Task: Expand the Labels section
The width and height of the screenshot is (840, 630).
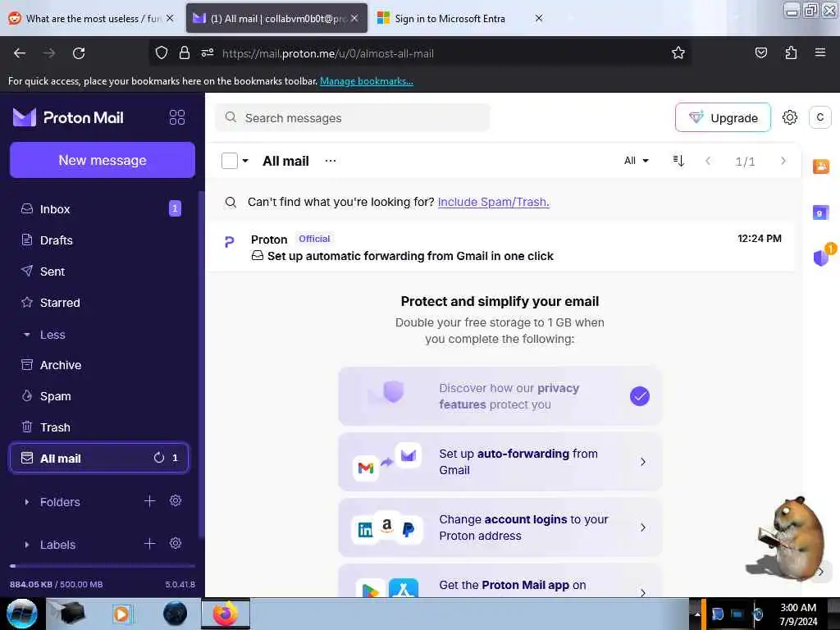Action: point(27,545)
